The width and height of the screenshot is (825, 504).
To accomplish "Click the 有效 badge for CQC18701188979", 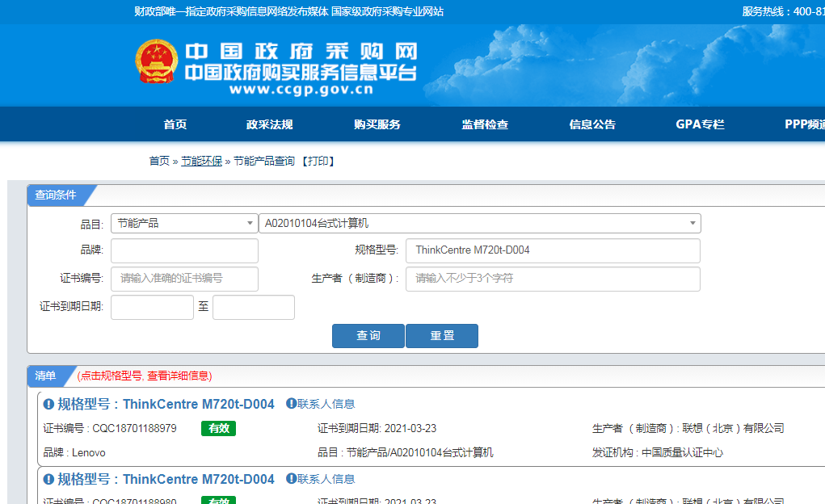I will [x=218, y=428].
